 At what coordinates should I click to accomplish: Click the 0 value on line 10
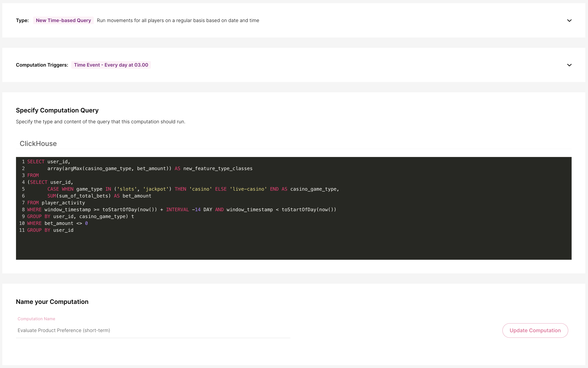(86, 223)
